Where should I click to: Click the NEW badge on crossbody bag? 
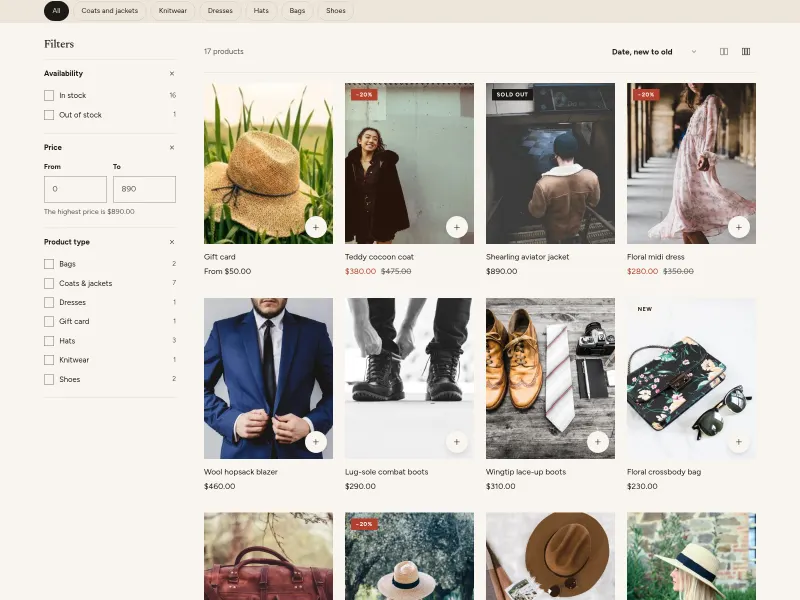pos(645,309)
